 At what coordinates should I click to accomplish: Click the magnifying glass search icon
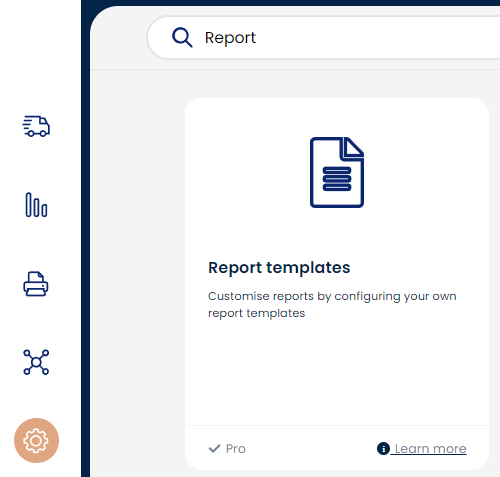[182, 37]
